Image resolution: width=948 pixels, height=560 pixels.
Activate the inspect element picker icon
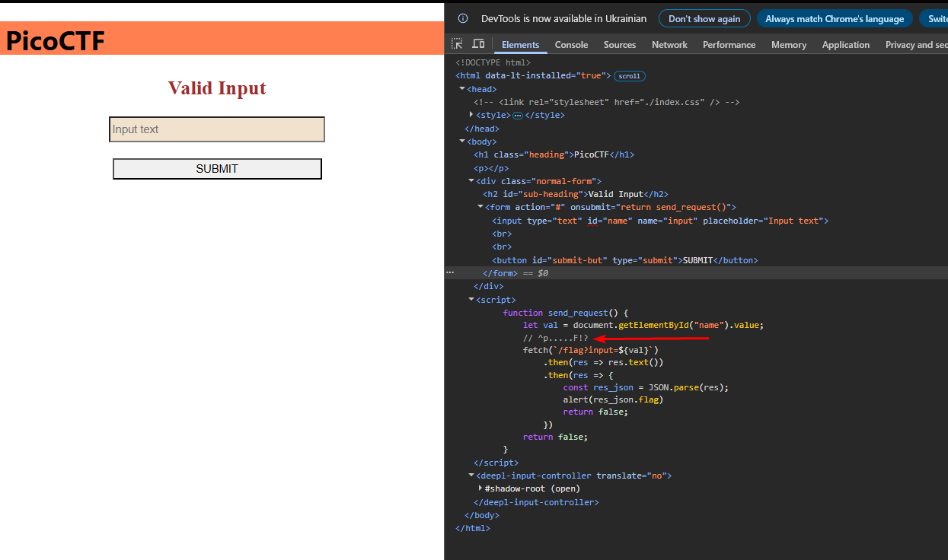(457, 44)
